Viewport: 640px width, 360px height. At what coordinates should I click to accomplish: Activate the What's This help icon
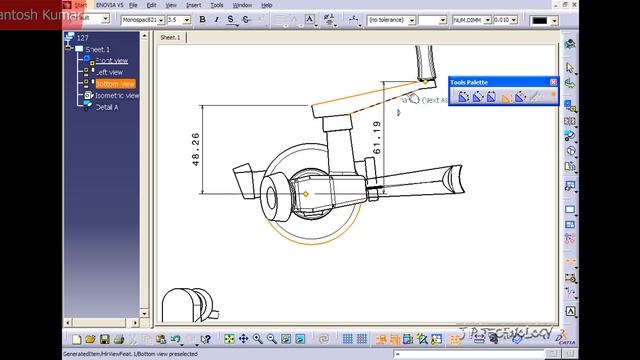pos(206,339)
